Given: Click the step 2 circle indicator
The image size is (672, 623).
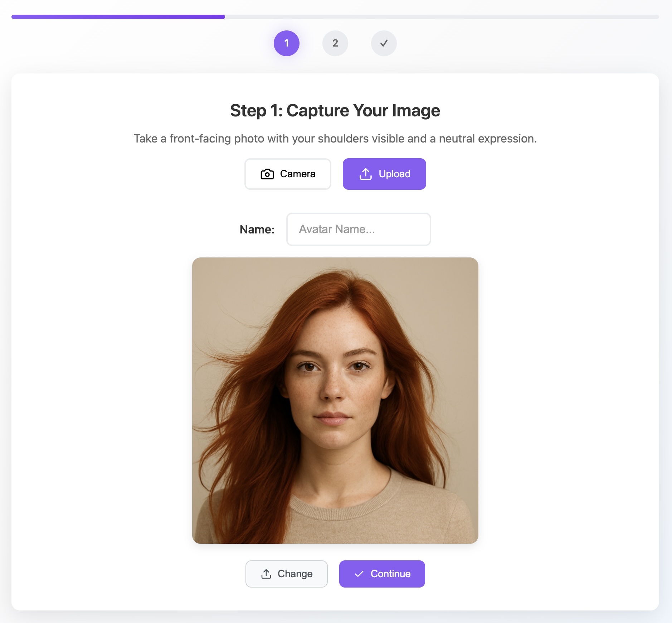Looking at the screenshot, I should (335, 43).
